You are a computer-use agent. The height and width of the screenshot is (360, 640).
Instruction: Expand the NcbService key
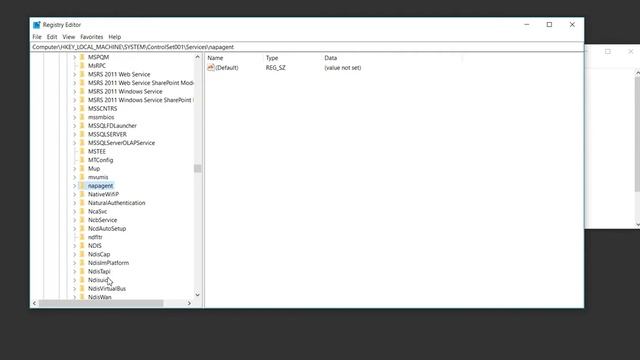click(x=74, y=220)
